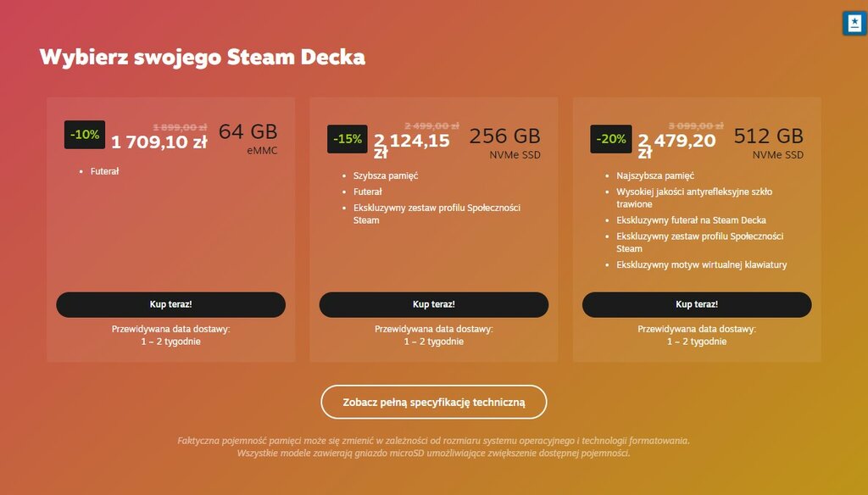The height and width of the screenshot is (495, 868).
Task: Click 'Ekskluzywny motyw wirtualnej klawiatury' feature
Action: [701, 264]
